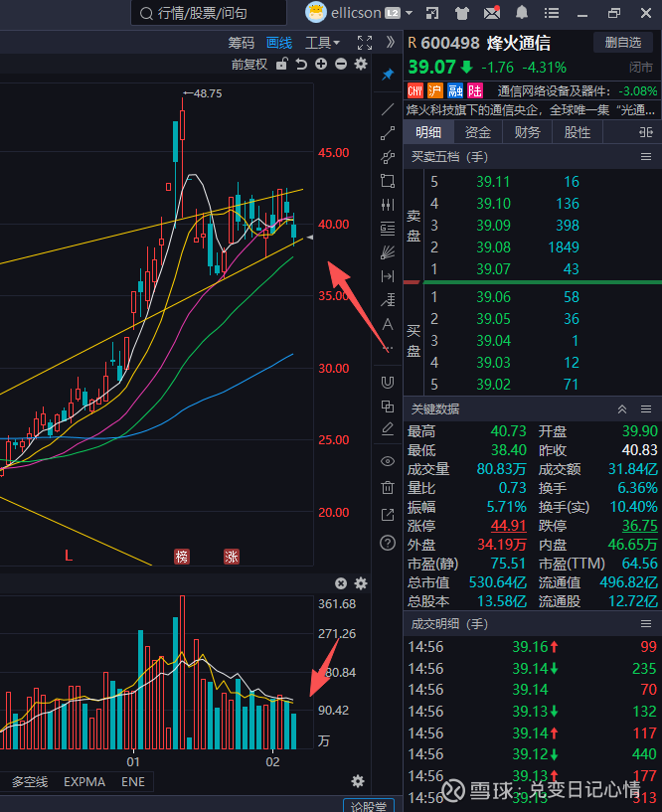Viewport: 662px width, 812px height.
Task: Open the 工具 dropdown menu
Action: (x=322, y=43)
